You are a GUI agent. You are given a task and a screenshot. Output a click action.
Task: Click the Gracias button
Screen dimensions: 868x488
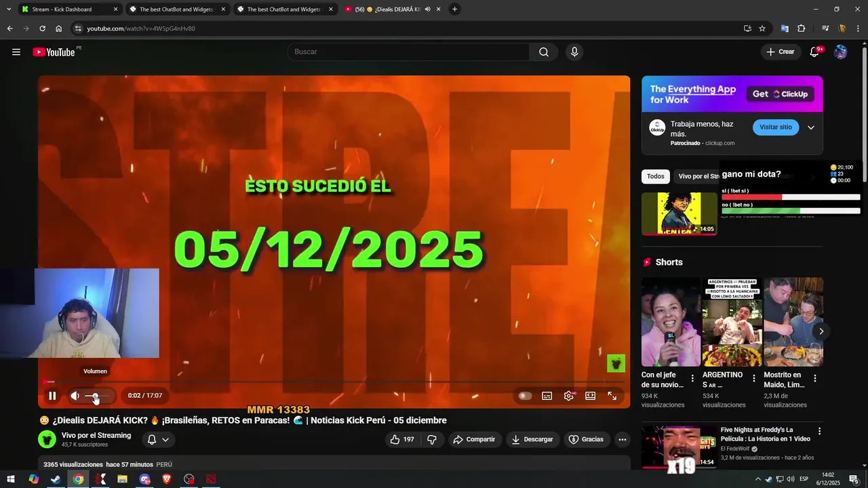[x=586, y=439]
